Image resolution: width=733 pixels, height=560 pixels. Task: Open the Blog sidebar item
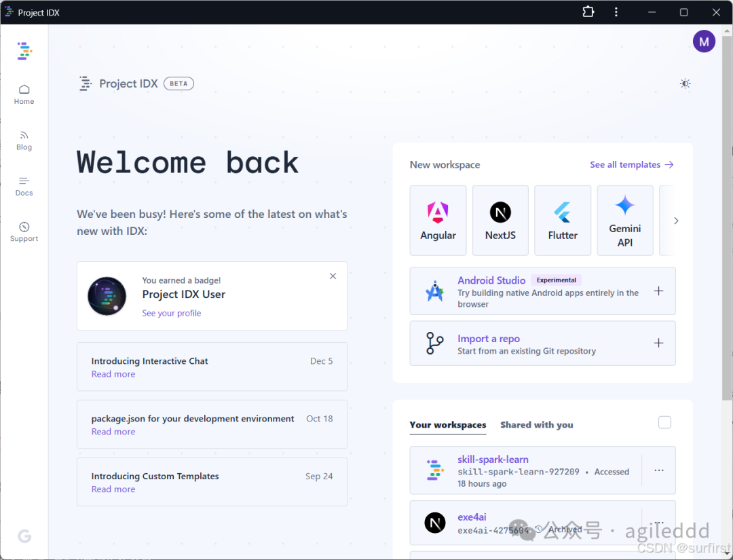[x=24, y=141]
